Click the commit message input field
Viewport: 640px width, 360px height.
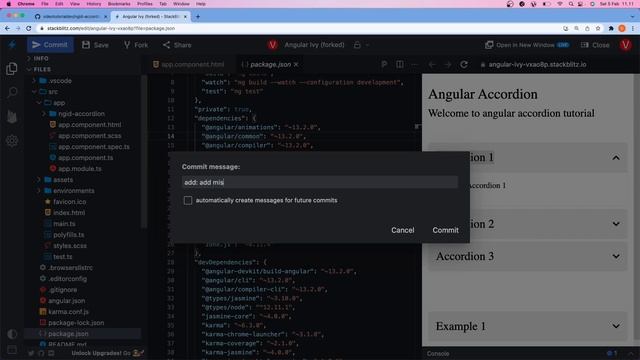point(320,182)
